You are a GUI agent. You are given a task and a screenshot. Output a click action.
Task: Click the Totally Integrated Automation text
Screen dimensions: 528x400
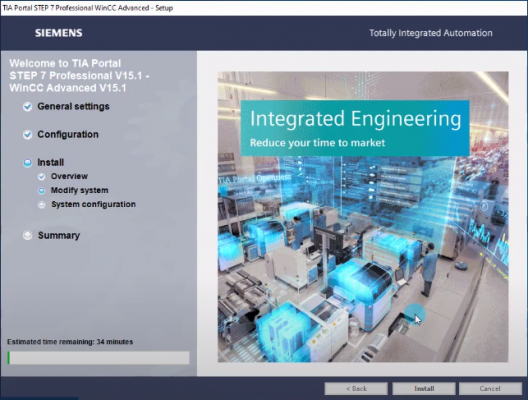(x=431, y=33)
